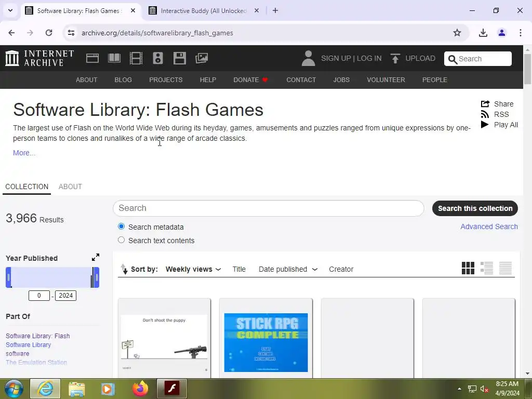
Task: Click the Share icon
Action: [485, 104]
